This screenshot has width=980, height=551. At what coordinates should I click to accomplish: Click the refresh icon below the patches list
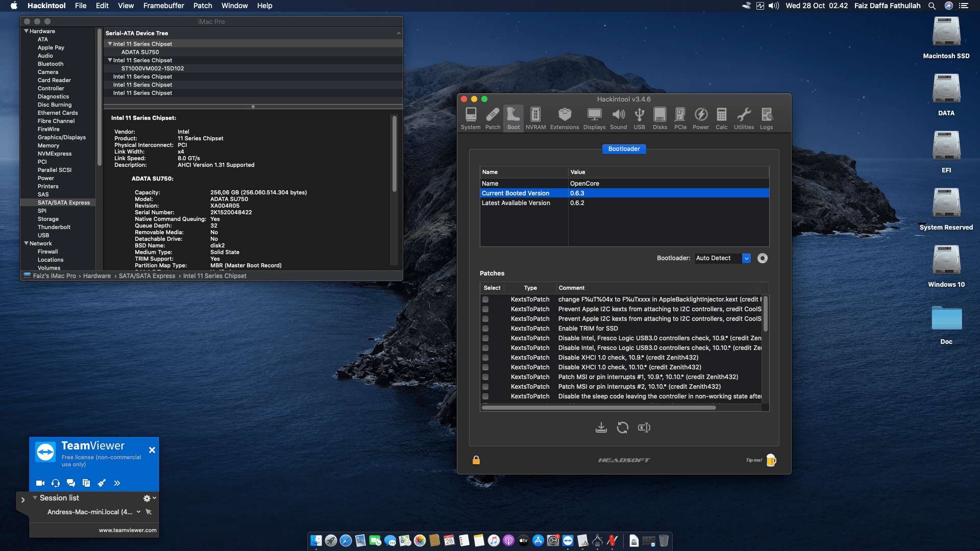click(x=623, y=428)
